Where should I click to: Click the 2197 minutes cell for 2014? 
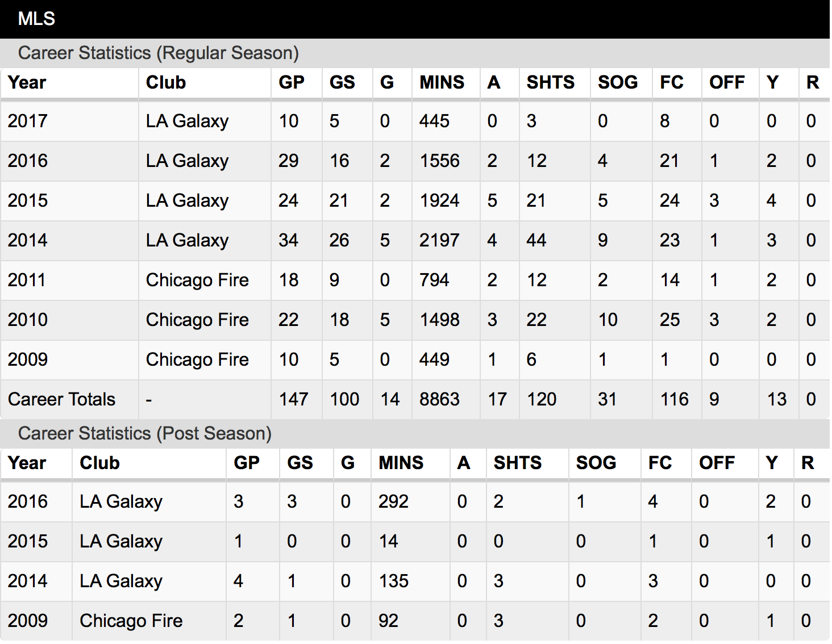[x=439, y=240]
